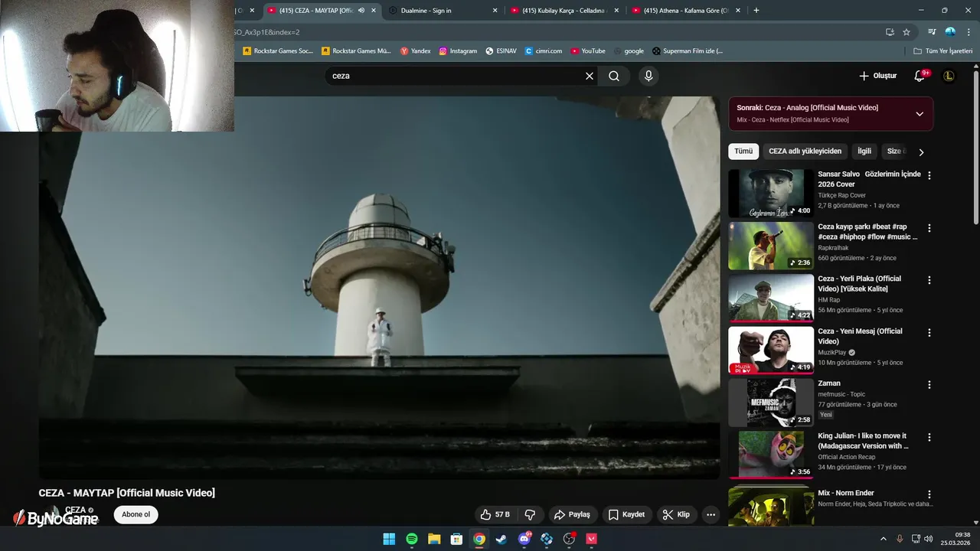Dislike the video with thumbs-down

point(530,514)
